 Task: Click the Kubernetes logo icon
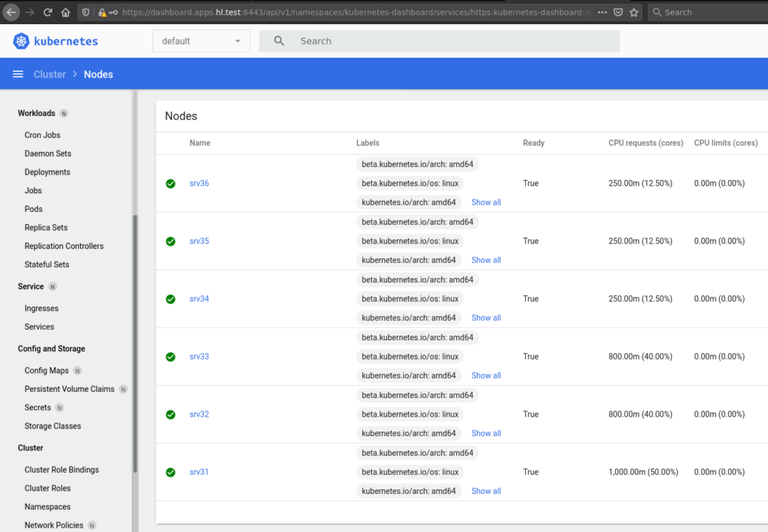click(x=21, y=41)
